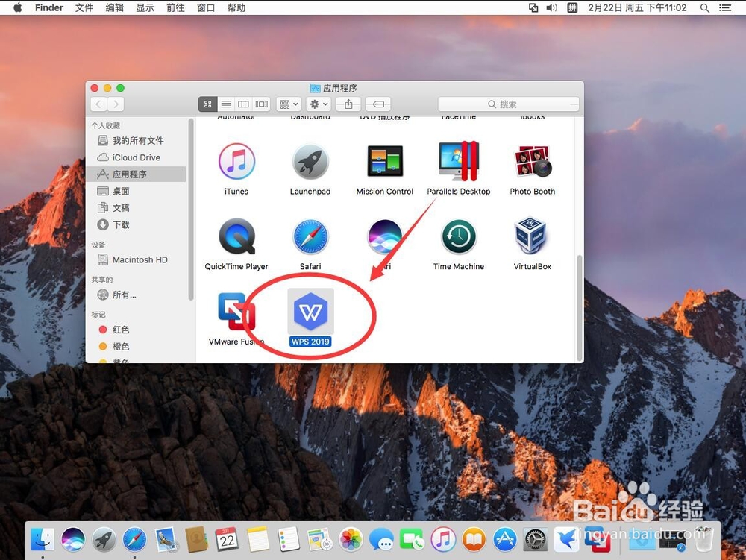Open the volume control in the menu bar

(x=551, y=7)
